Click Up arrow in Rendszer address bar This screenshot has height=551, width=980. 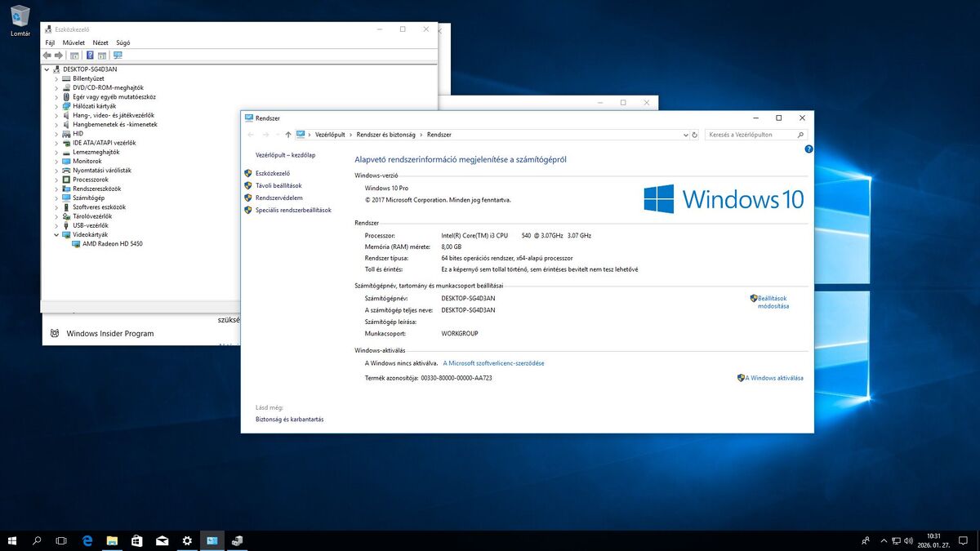click(288, 135)
